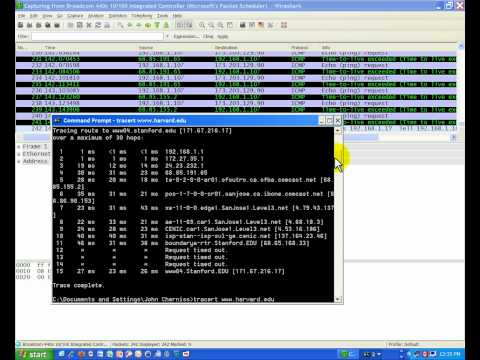Viewport: 480px width, 360px height.
Task: Open help from last toolbar icon
Action: tap(284, 25)
